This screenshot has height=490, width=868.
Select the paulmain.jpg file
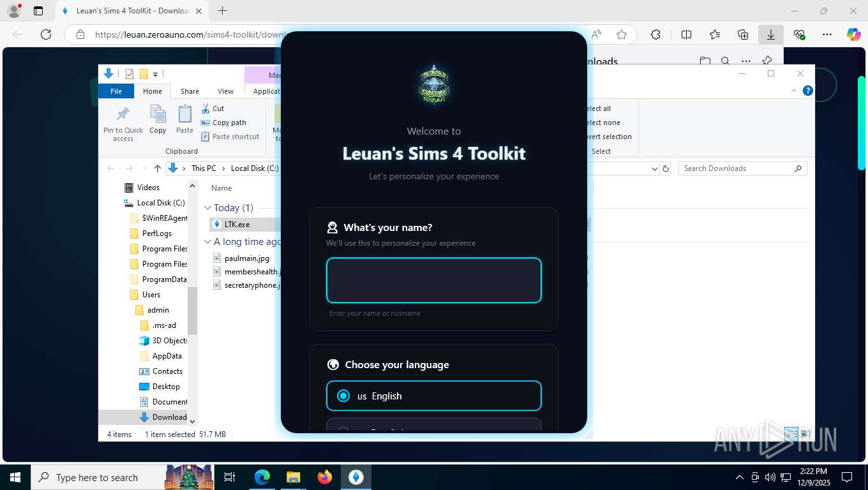pyautogui.click(x=247, y=258)
